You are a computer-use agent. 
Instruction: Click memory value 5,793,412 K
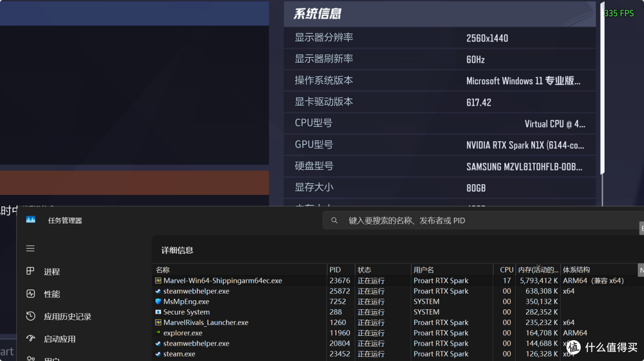click(x=538, y=281)
